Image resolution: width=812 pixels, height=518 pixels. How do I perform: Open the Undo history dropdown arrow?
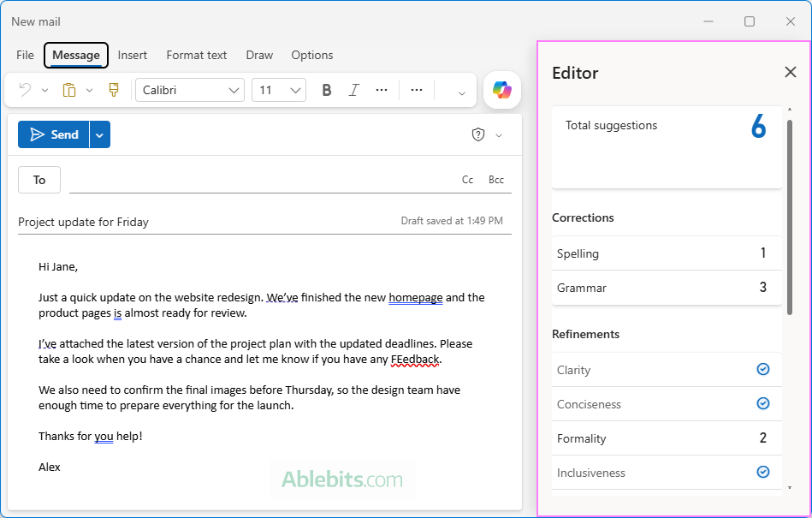[45, 91]
